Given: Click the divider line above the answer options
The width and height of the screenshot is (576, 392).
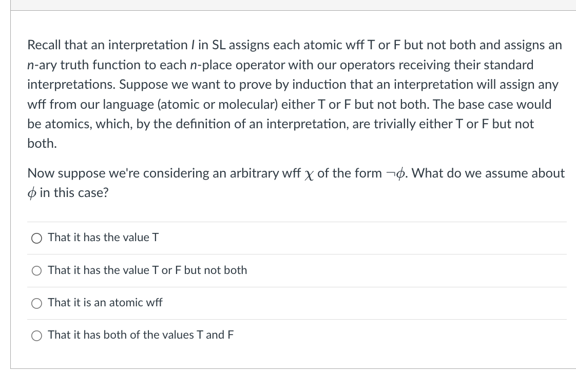Looking at the screenshot, I should pos(297,221).
